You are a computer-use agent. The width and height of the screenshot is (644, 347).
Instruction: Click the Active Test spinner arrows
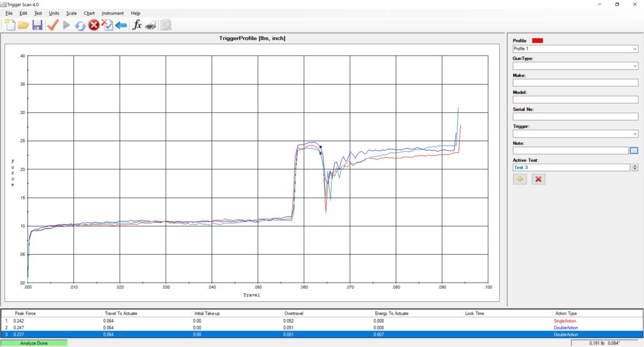tap(635, 167)
